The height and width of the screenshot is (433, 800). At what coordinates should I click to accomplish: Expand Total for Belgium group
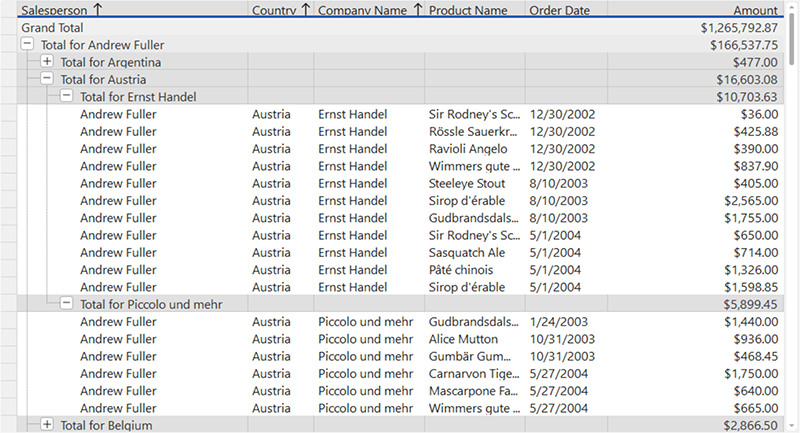point(47,424)
